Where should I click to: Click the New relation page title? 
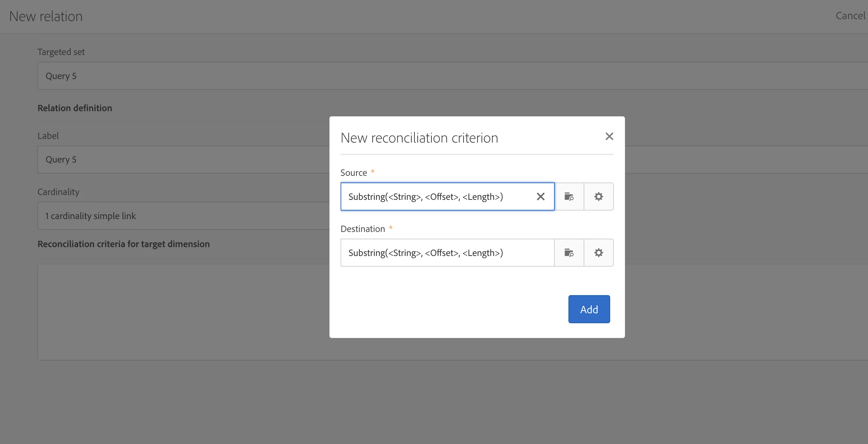46,17
